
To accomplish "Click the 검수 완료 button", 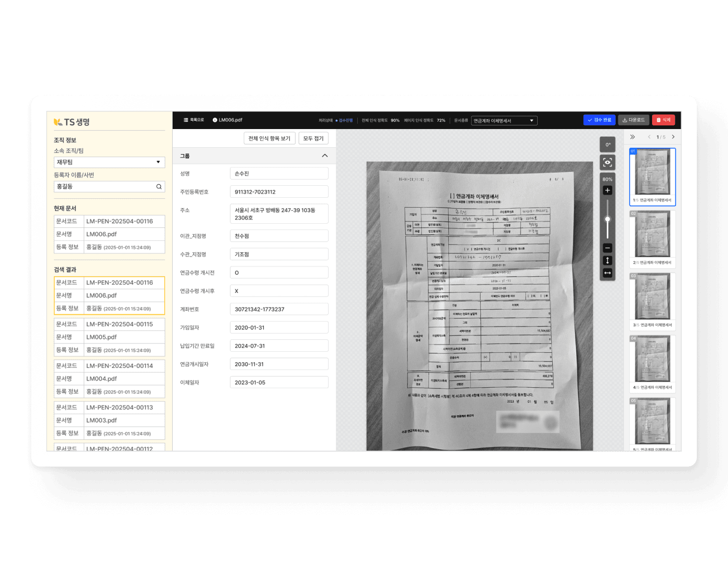I will tap(600, 120).
